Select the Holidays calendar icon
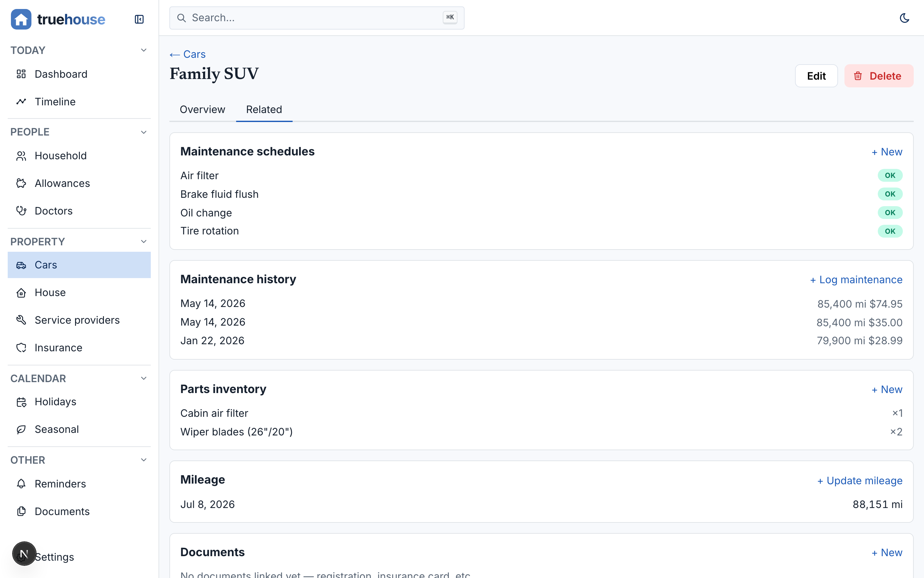 pyautogui.click(x=21, y=402)
